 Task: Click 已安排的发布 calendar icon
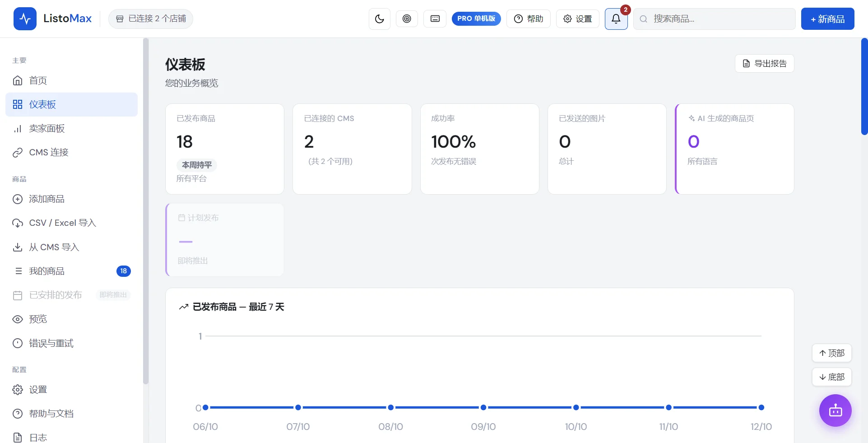[x=18, y=295]
